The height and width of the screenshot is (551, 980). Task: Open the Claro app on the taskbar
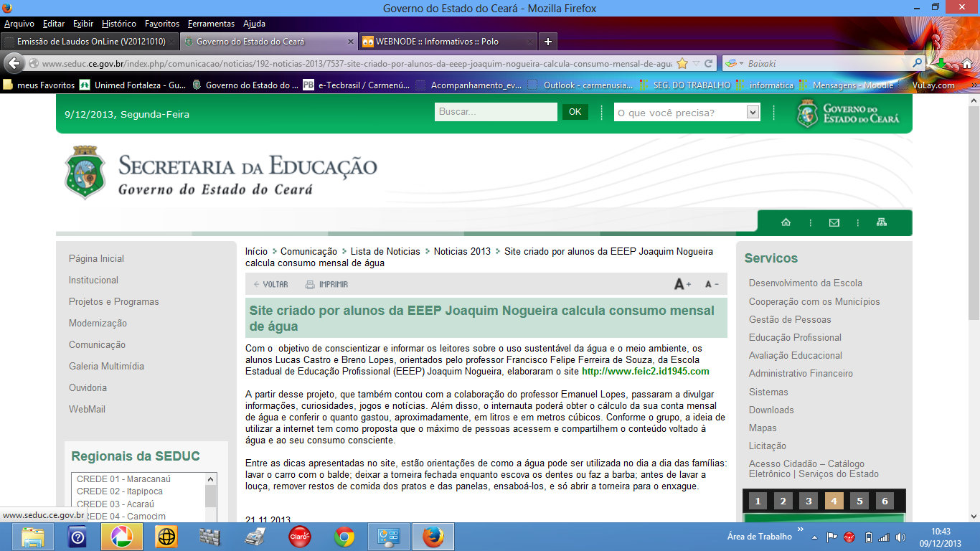coord(300,537)
